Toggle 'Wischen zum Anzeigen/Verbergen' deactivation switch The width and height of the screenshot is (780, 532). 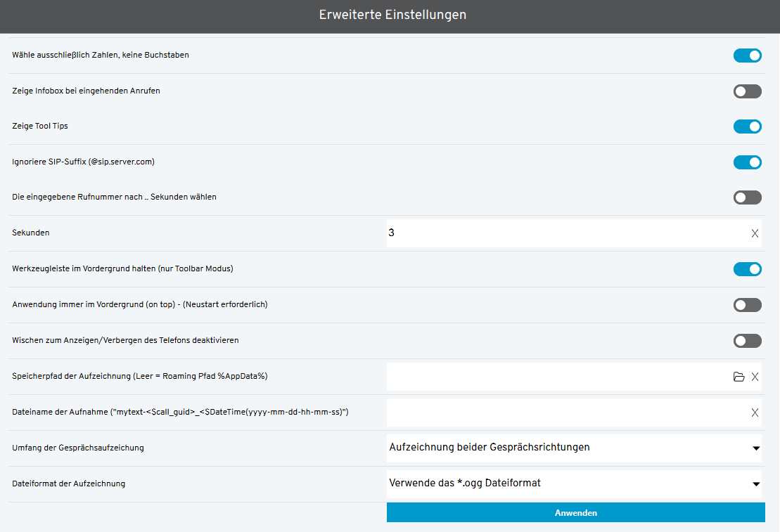pos(747,341)
